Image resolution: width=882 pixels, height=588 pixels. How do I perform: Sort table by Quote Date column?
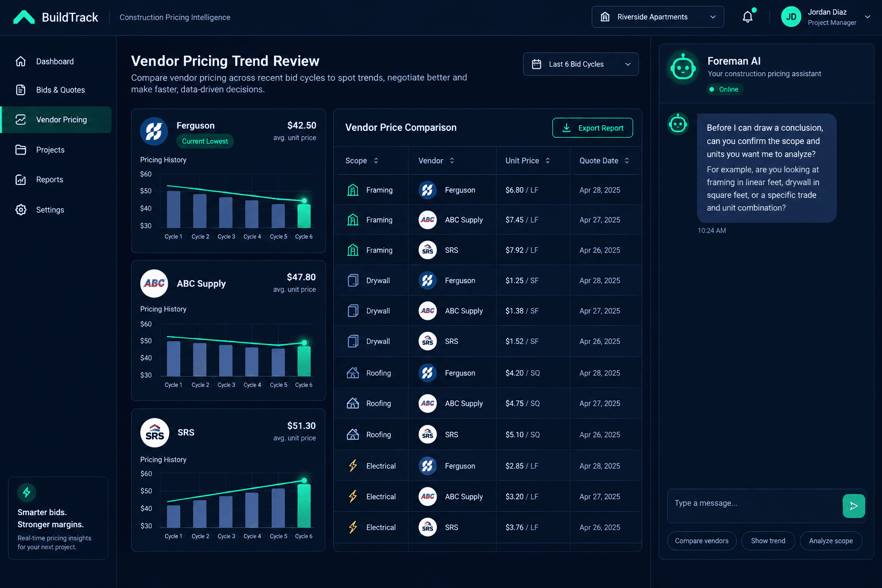click(x=604, y=161)
